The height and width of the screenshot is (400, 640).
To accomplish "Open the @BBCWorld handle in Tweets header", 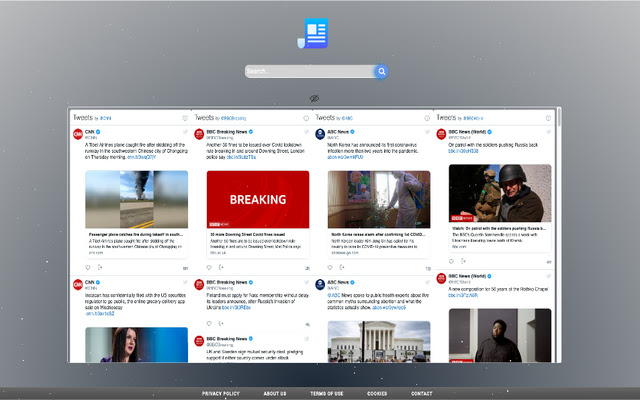I will 473,118.
